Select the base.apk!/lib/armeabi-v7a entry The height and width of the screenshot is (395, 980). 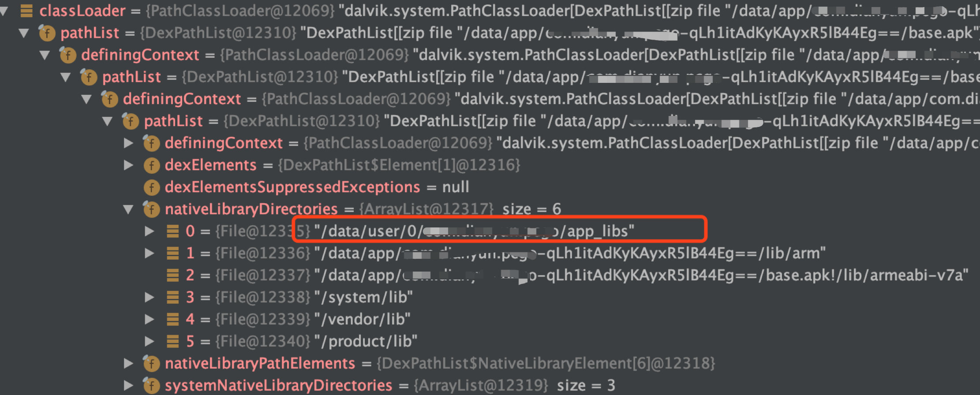tap(641, 275)
